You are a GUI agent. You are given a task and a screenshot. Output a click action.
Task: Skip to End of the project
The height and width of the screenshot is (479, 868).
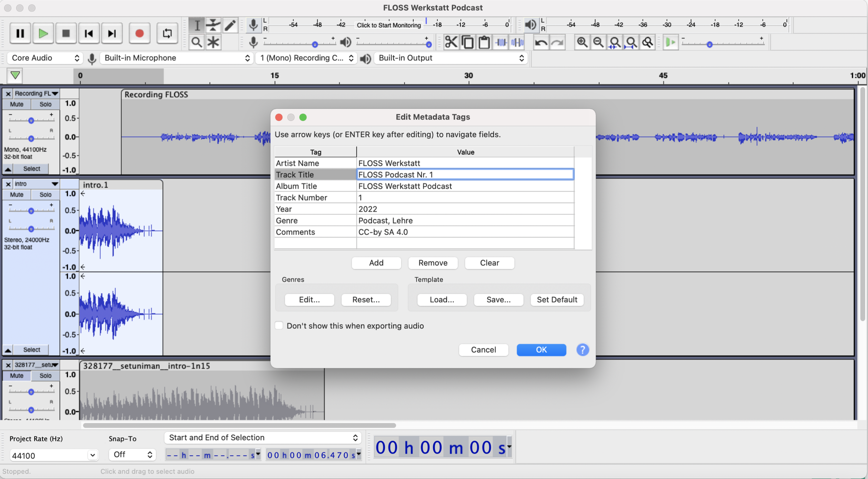click(112, 34)
